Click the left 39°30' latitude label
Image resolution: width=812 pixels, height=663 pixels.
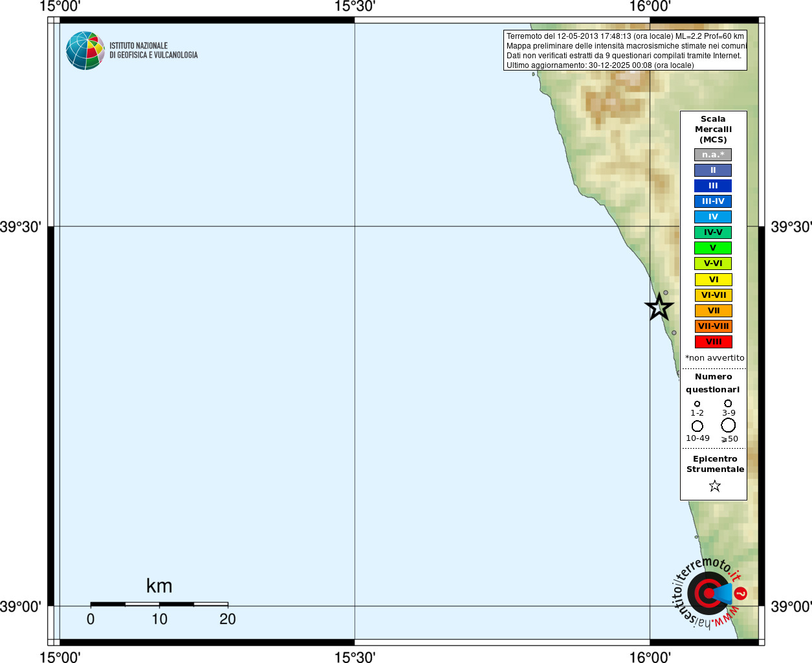[x=21, y=227]
